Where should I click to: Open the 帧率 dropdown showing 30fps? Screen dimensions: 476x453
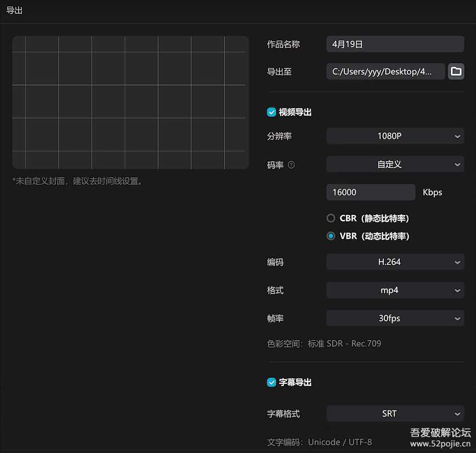tap(395, 318)
